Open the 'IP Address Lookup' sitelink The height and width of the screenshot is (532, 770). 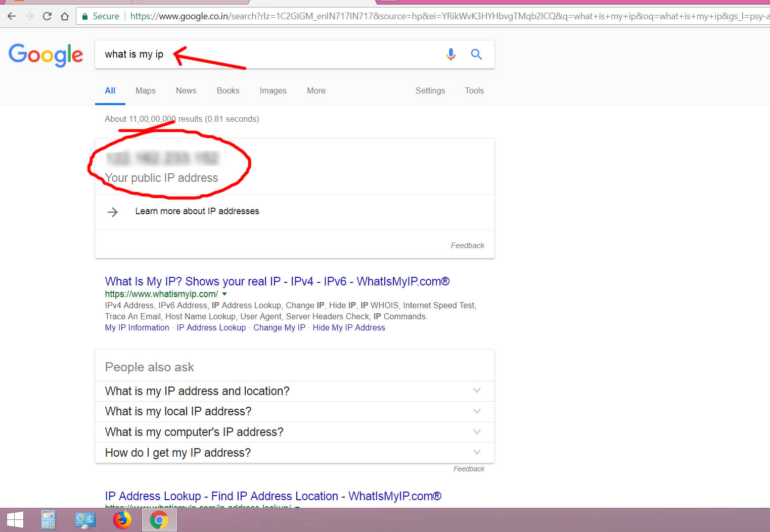coord(211,327)
